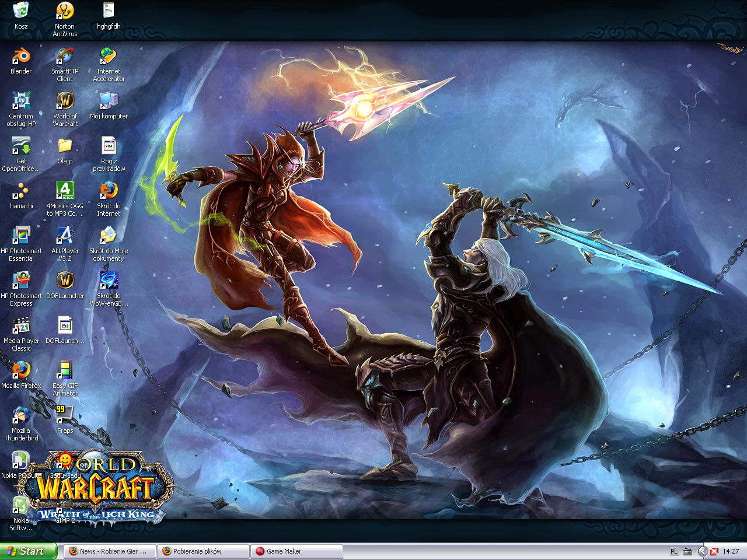Open the Ola;p folder
This screenshot has height=560, width=747.
click(65, 146)
